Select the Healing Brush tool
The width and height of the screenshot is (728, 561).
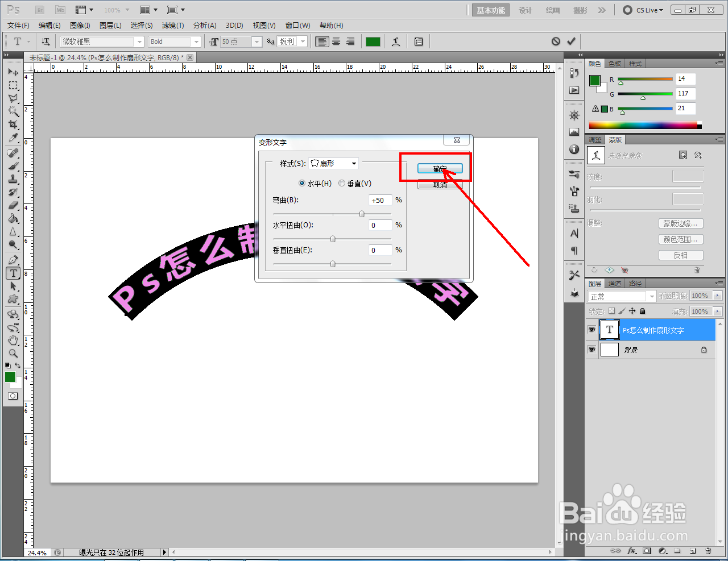[13, 153]
